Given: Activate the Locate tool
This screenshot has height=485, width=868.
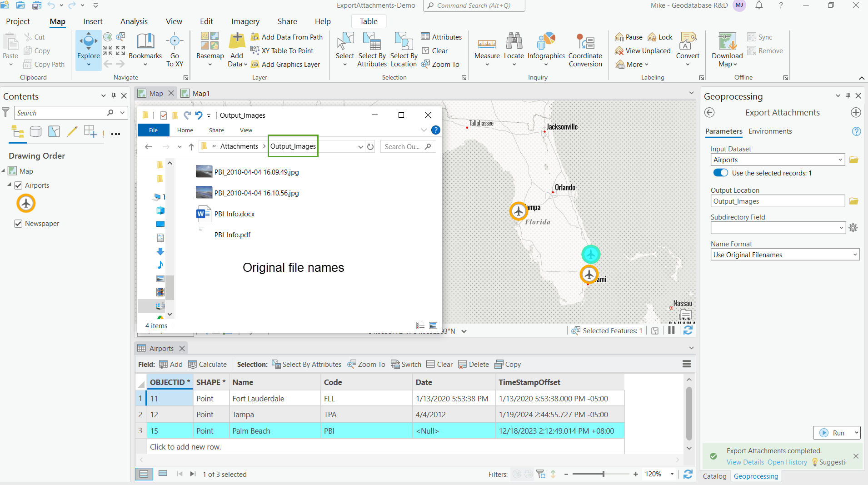Looking at the screenshot, I should [x=514, y=47].
